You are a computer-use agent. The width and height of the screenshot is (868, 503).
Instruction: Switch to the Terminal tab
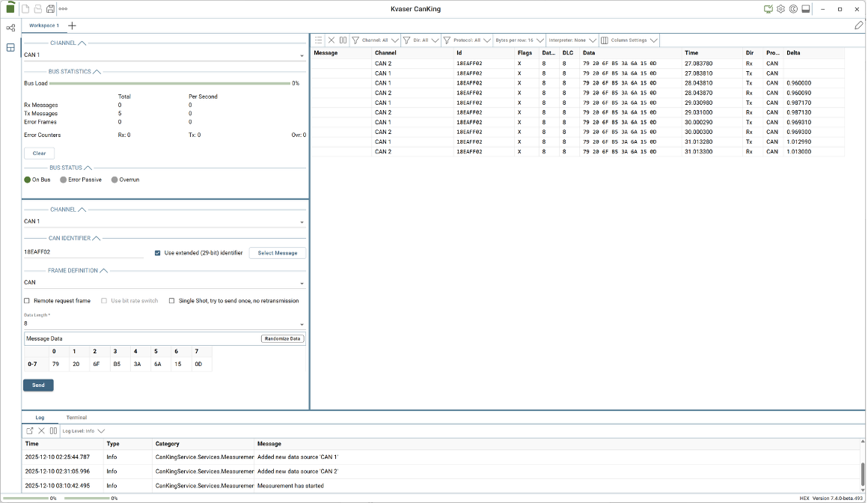[76, 418]
